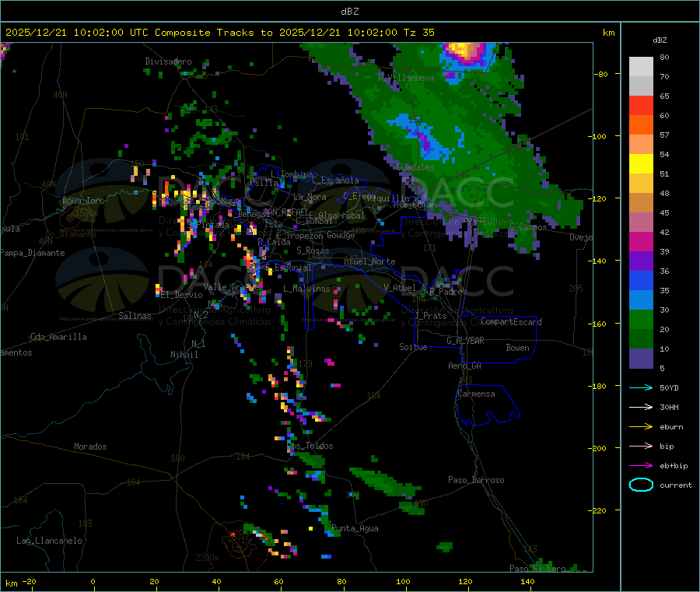Click the 'dBZ' heading above the color scale
Viewport: 700px width, 592px height.
(660, 40)
